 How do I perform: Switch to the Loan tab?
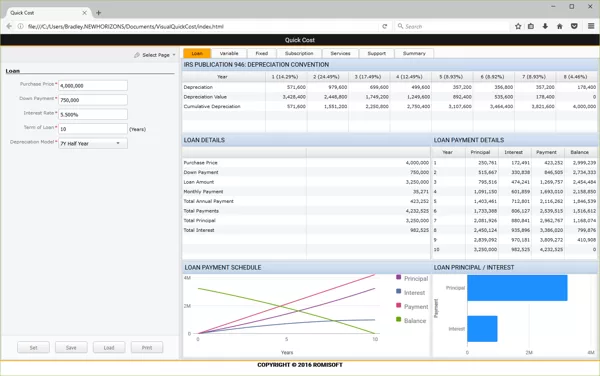pos(197,54)
